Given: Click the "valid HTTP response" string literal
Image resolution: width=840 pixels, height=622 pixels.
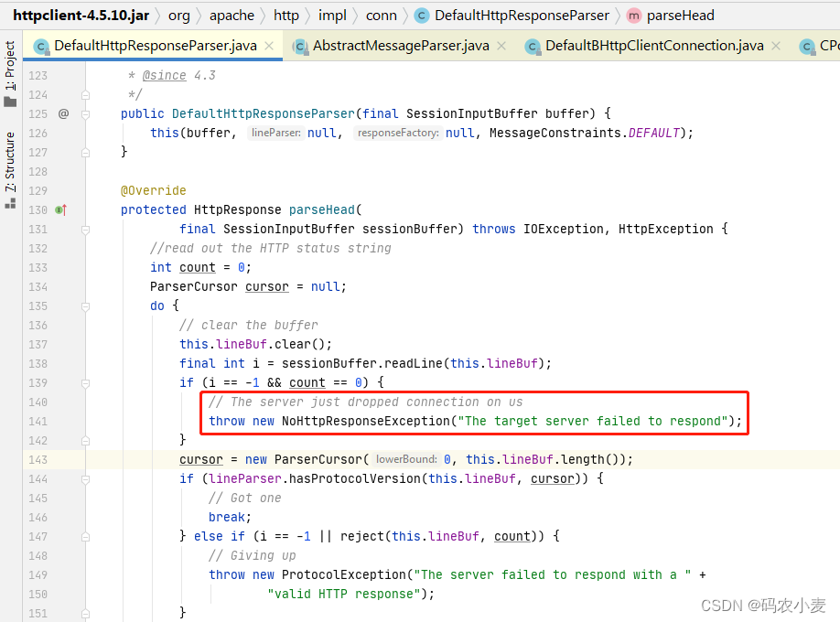Looking at the screenshot, I should [344, 595].
